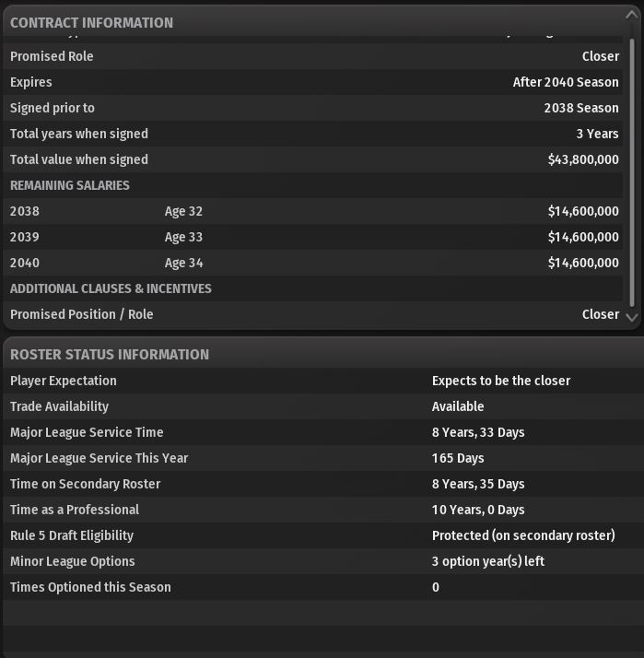
Task: Click the Contract Information vertical scrollbar
Action: pos(632,173)
